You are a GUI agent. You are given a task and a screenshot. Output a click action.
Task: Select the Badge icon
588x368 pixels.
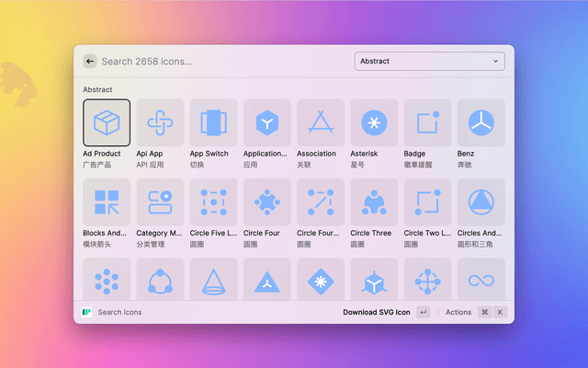[427, 122]
